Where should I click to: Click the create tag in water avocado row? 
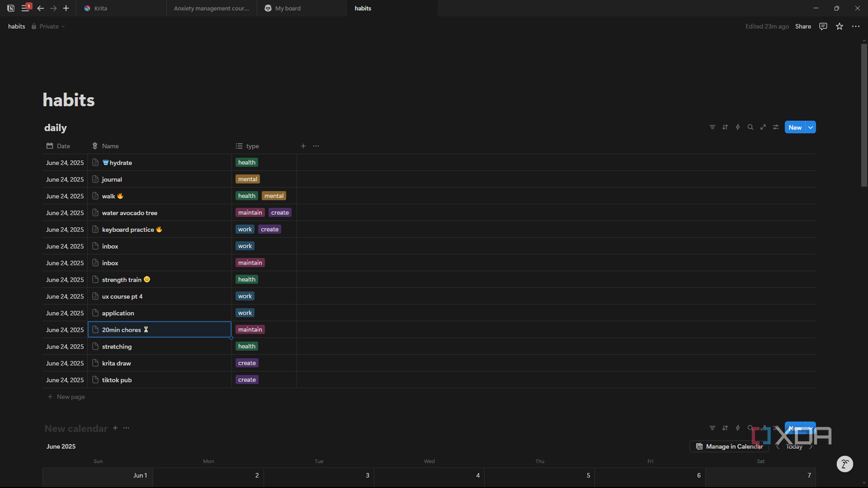pyautogui.click(x=280, y=213)
